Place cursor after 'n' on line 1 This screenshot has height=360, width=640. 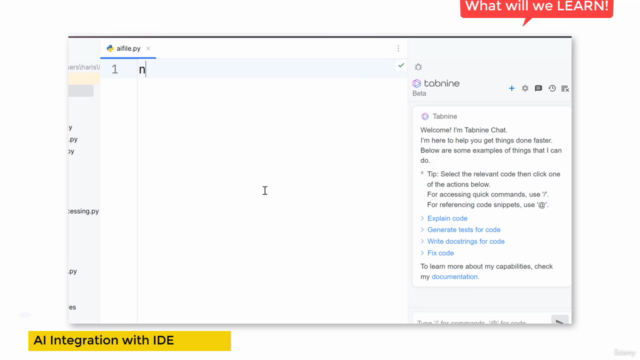coord(146,69)
